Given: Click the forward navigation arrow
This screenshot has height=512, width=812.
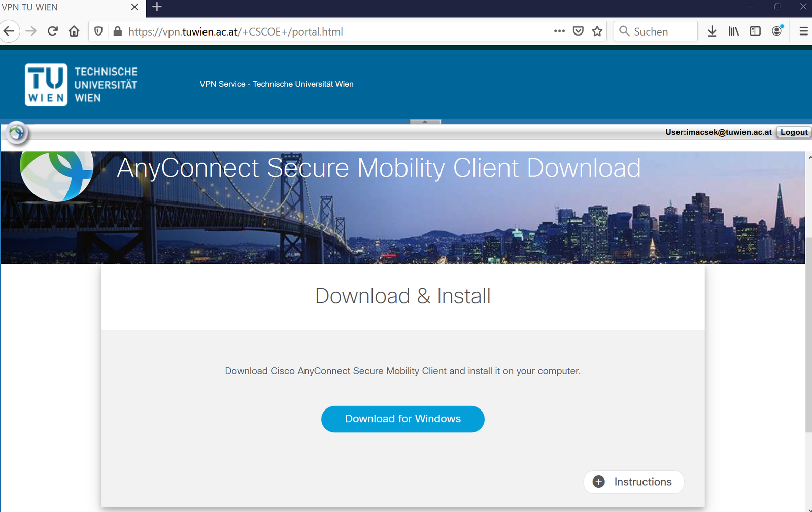Looking at the screenshot, I should pos(31,31).
